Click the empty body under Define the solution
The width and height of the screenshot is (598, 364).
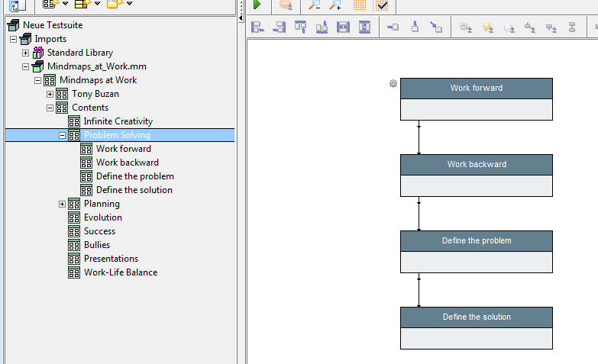(476, 338)
